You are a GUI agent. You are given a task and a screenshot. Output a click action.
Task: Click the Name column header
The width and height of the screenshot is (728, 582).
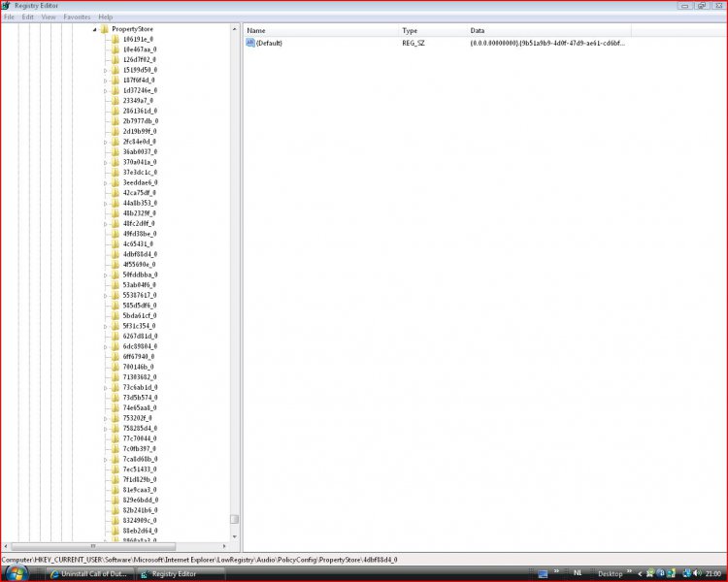[321, 30]
